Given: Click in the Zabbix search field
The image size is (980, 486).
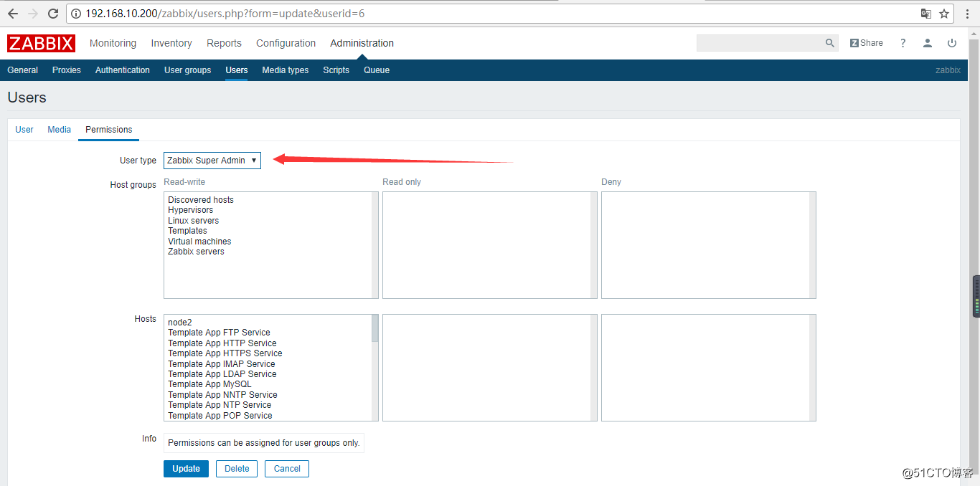Looking at the screenshot, I should pos(759,43).
